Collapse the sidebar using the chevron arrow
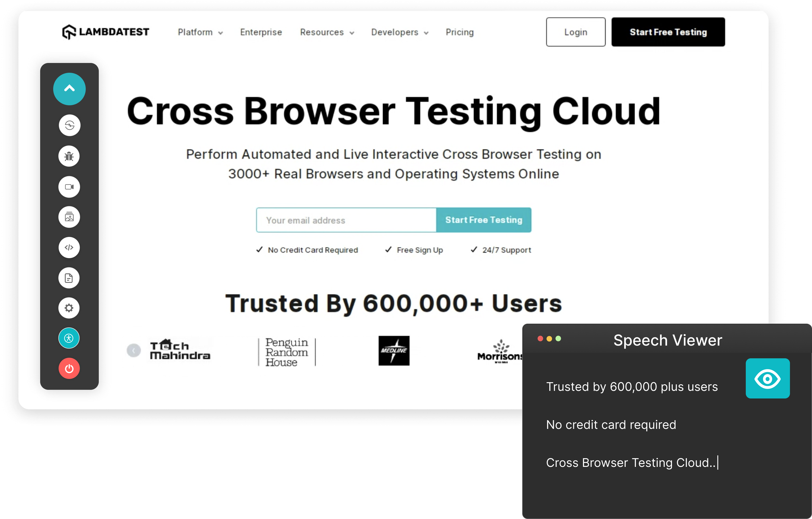This screenshot has height=519, width=812. tap(69, 89)
